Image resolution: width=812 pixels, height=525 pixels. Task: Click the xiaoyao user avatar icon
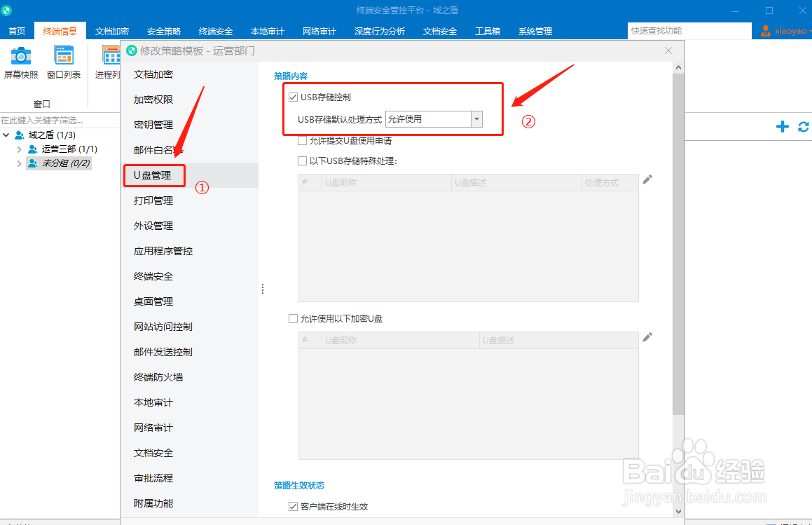(x=765, y=30)
